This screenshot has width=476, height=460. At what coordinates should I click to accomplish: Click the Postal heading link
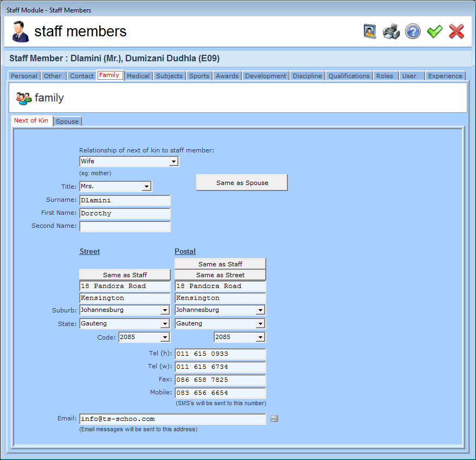(x=185, y=252)
